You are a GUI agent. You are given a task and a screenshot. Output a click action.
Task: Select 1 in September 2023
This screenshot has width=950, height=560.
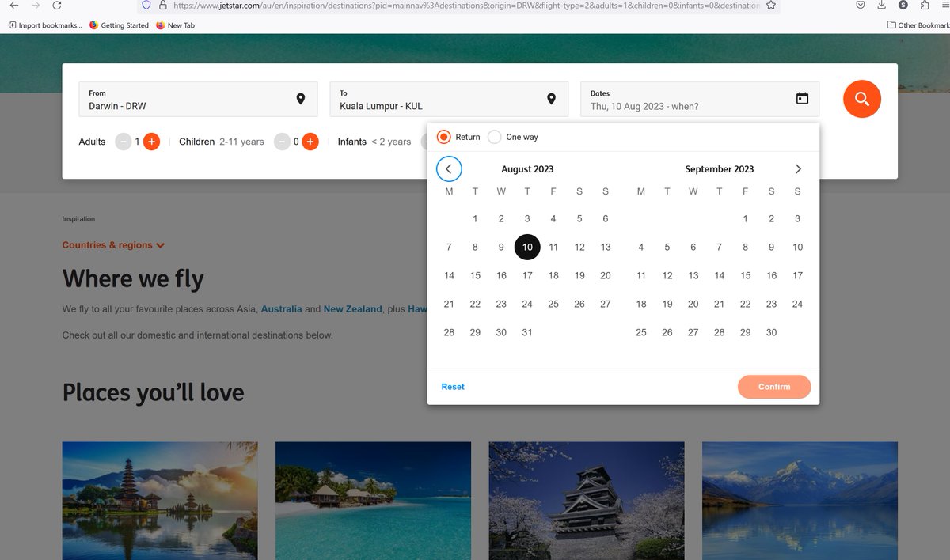tap(745, 218)
